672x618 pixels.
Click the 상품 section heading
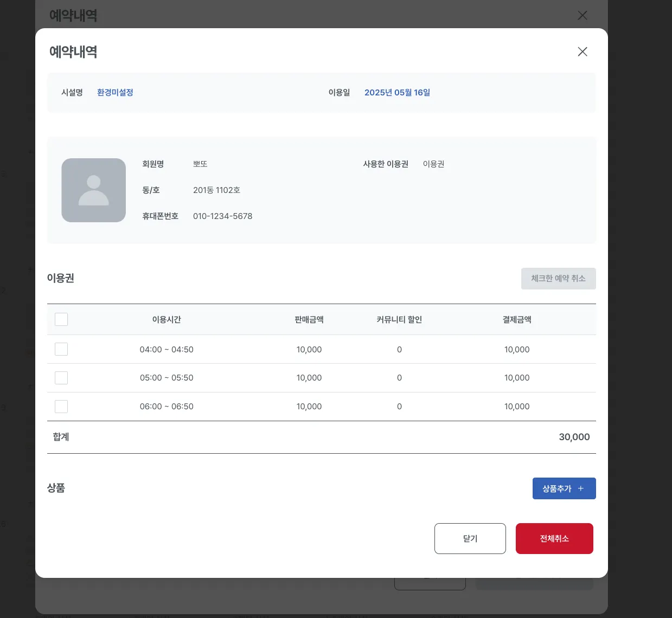pyautogui.click(x=56, y=488)
